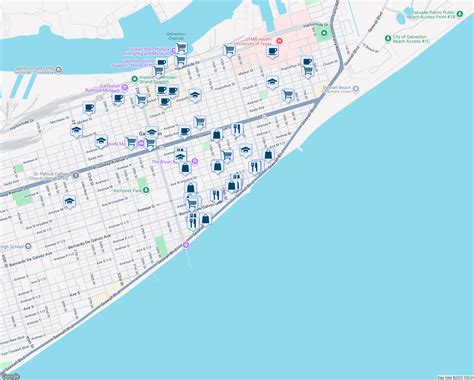Click the Moody Mansion purple pin
474x380 pixels.
pos(141,143)
